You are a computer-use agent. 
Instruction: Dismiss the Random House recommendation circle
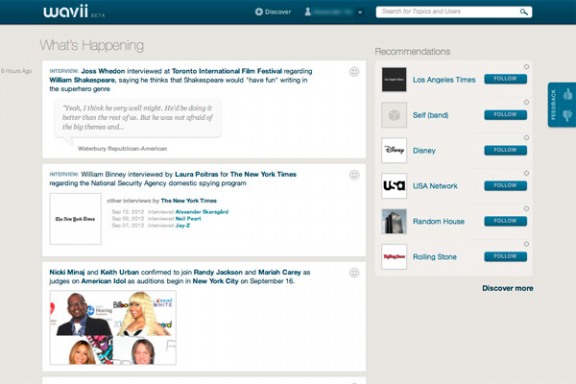526,208
